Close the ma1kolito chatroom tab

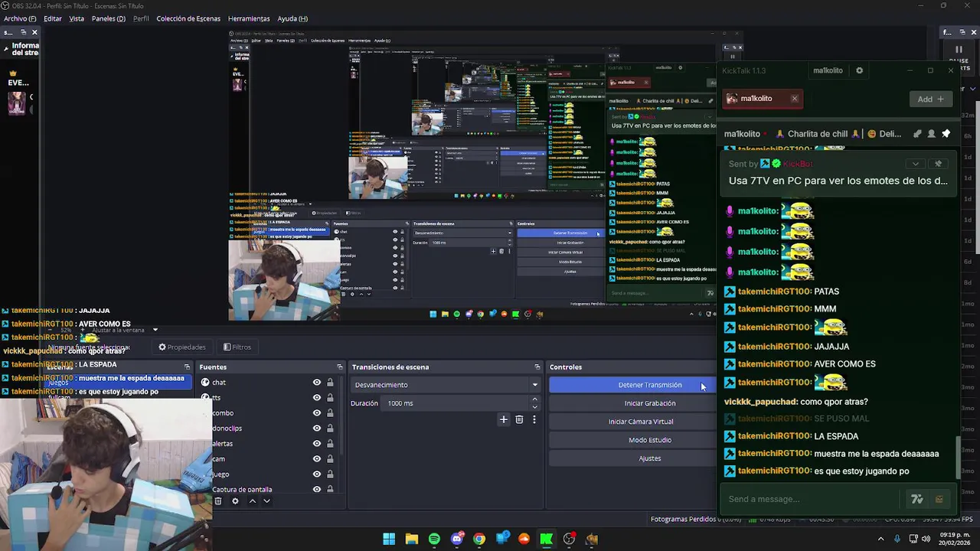coord(794,98)
